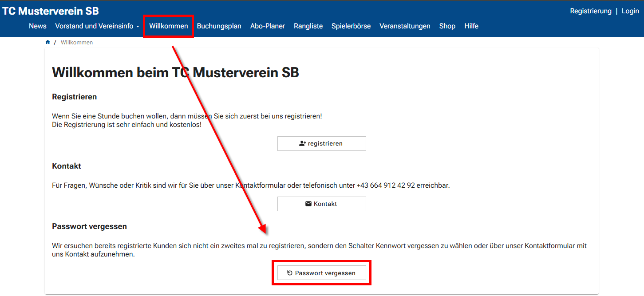Click the Willkommen breadcrumb entry
The image size is (644, 296).
[x=77, y=43]
